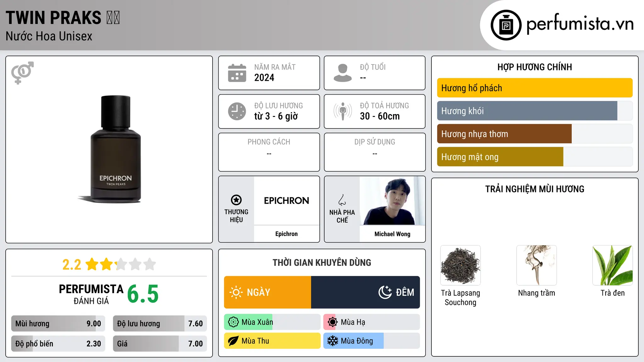Click the person silhouette icon beside Độ tuổi

pos(343,73)
